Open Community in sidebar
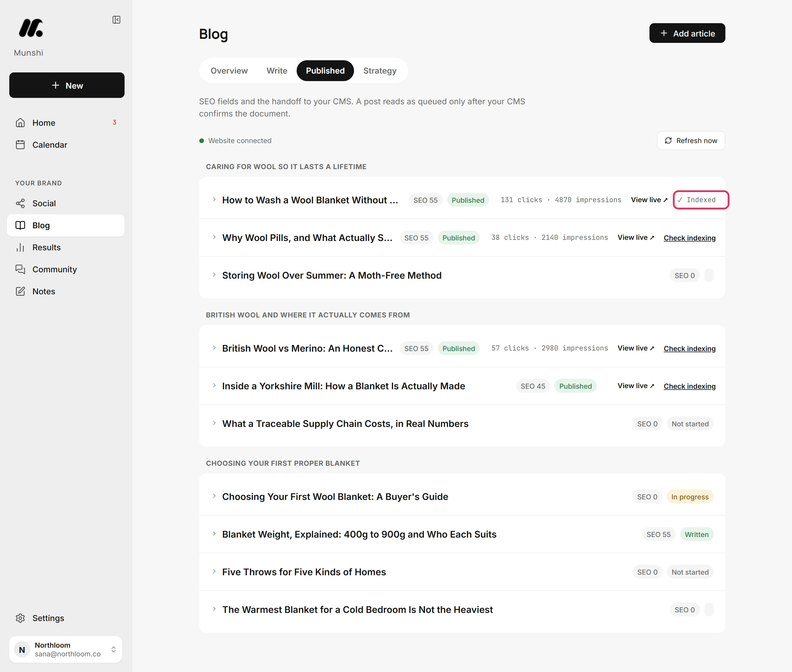The width and height of the screenshot is (792, 672). pyautogui.click(x=65, y=269)
